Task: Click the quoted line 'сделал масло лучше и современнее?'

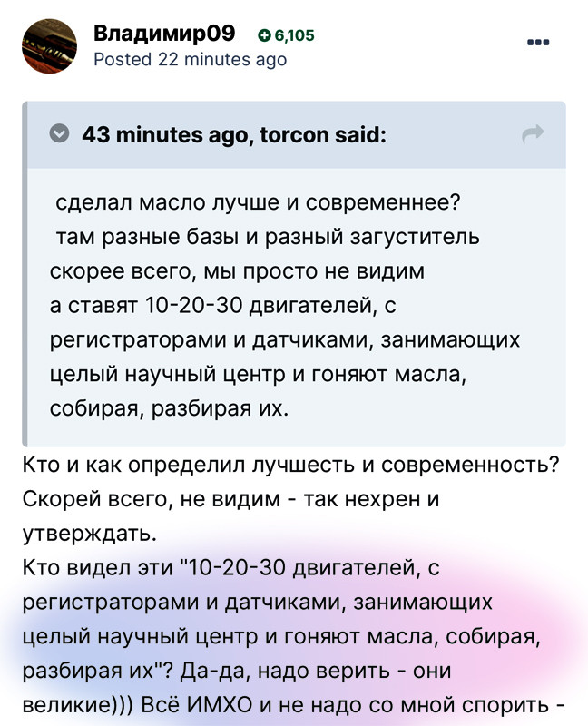Action: coord(258,202)
